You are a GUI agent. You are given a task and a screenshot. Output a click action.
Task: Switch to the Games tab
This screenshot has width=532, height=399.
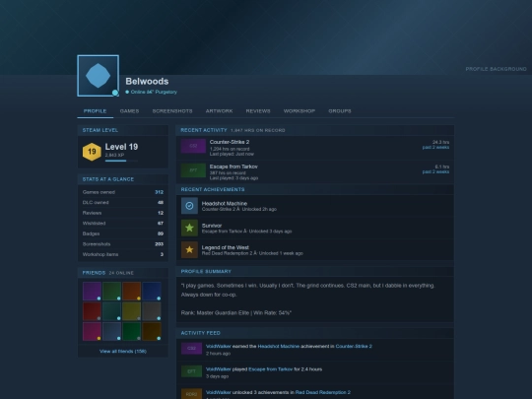129,111
